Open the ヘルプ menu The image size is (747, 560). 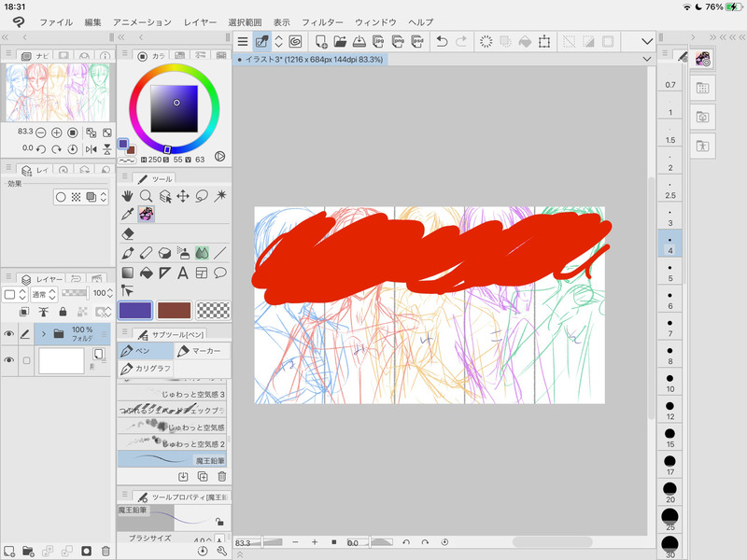[421, 21]
